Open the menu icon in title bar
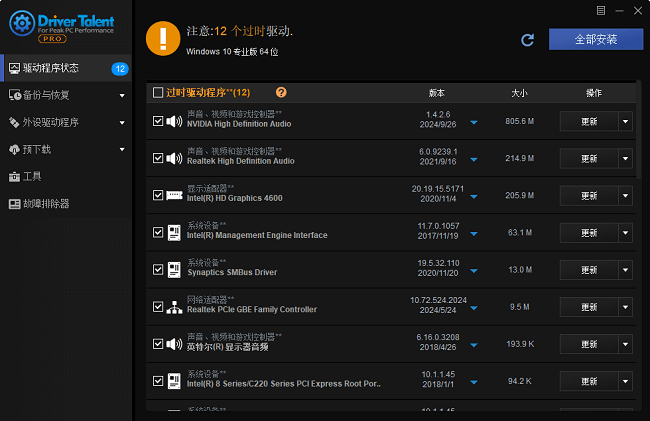The image size is (650, 421). [x=601, y=11]
